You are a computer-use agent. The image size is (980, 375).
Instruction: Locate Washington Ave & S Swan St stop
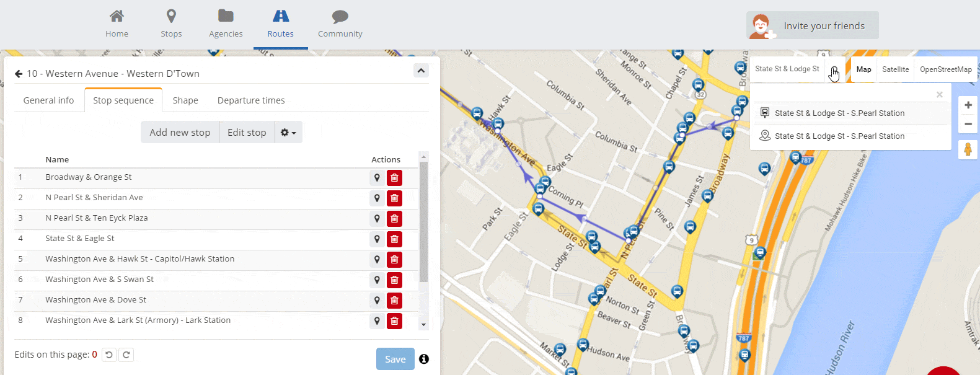click(377, 280)
